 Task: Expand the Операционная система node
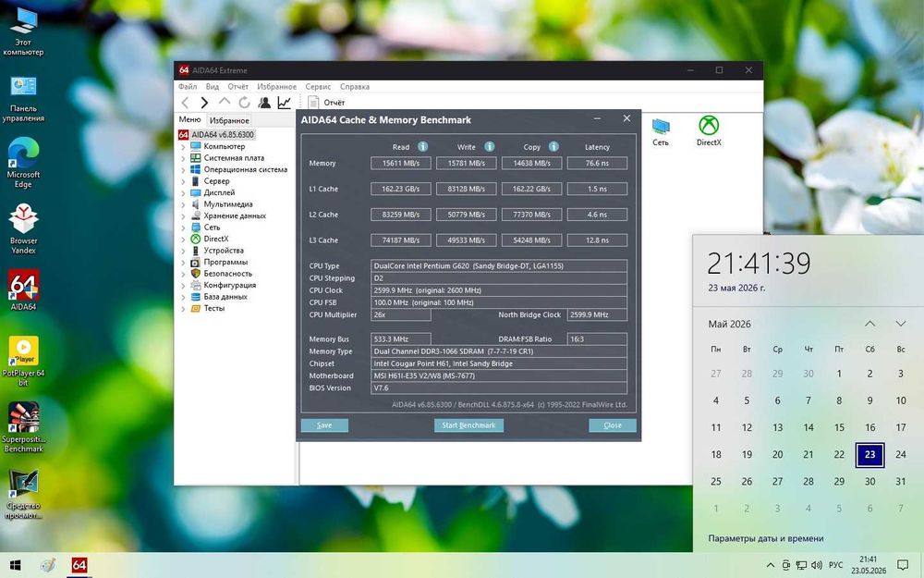183,170
